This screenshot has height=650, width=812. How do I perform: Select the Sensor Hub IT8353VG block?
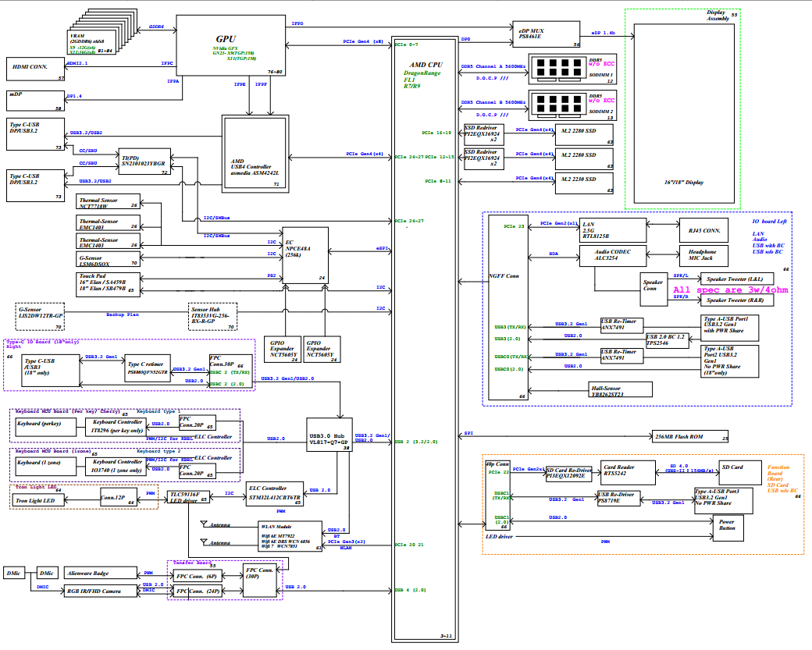212,317
